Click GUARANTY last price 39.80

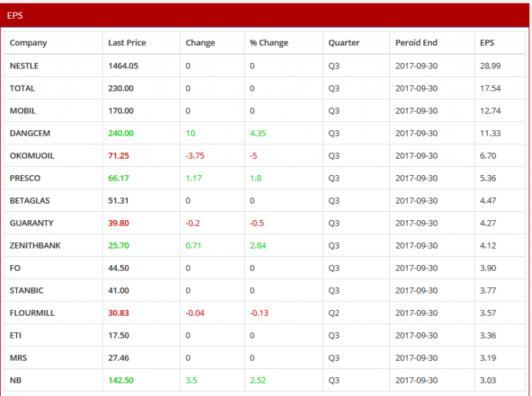click(118, 223)
